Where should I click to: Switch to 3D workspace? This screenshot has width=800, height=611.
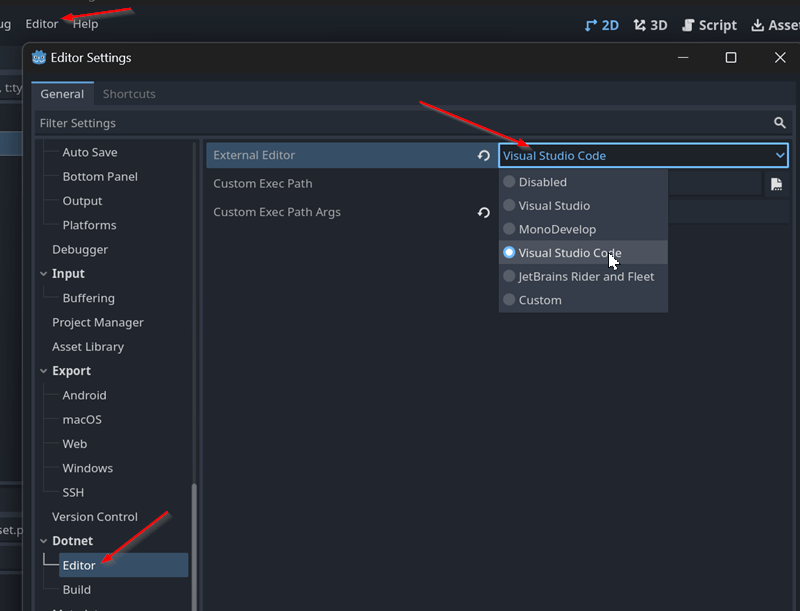pos(651,25)
